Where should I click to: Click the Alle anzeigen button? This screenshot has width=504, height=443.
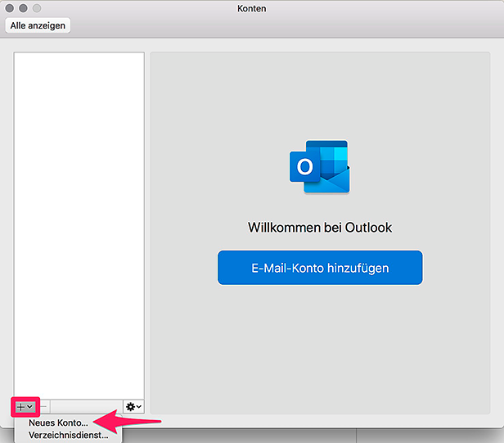(x=38, y=25)
